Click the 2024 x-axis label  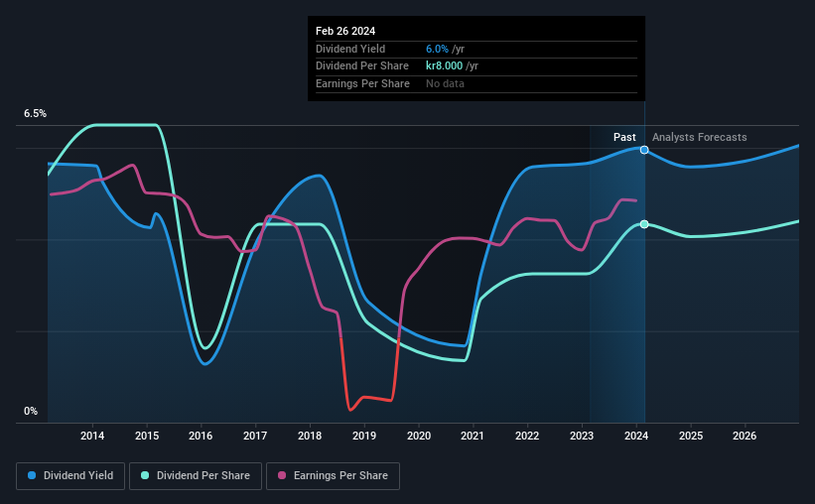[x=636, y=436]
